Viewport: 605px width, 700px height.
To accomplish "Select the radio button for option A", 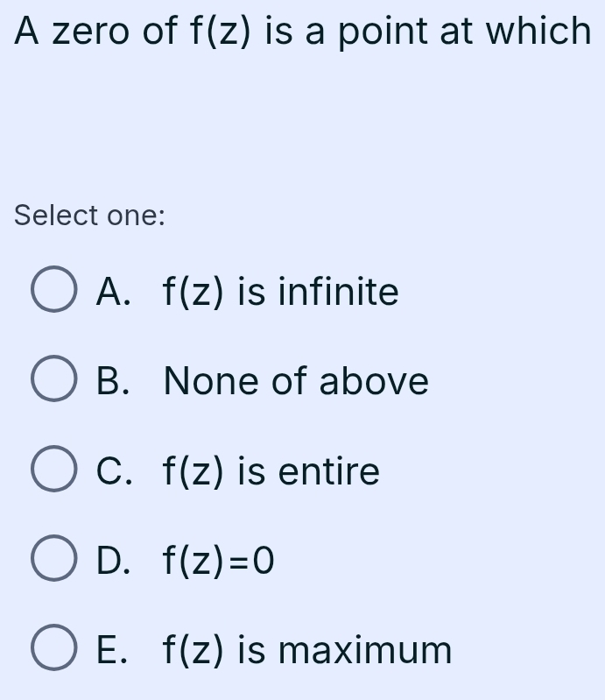I will pyautogui.click(x=56, y=292).
